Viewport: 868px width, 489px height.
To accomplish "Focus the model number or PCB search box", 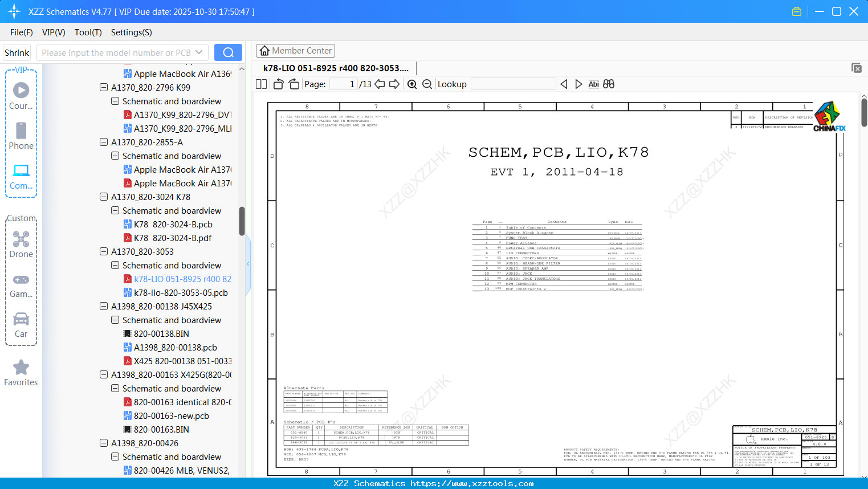I will click(116, 52).
